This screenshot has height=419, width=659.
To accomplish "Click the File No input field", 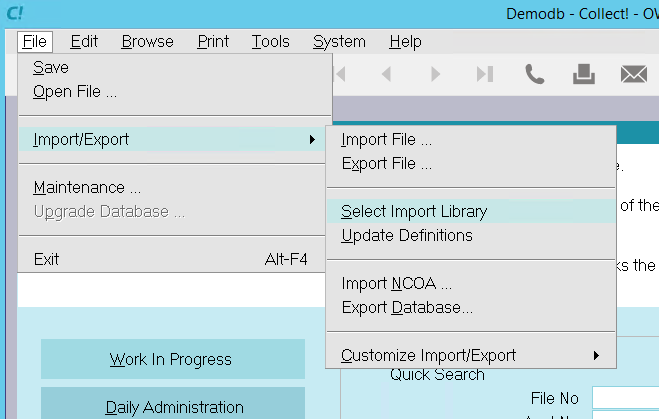I will click(625, 398).
